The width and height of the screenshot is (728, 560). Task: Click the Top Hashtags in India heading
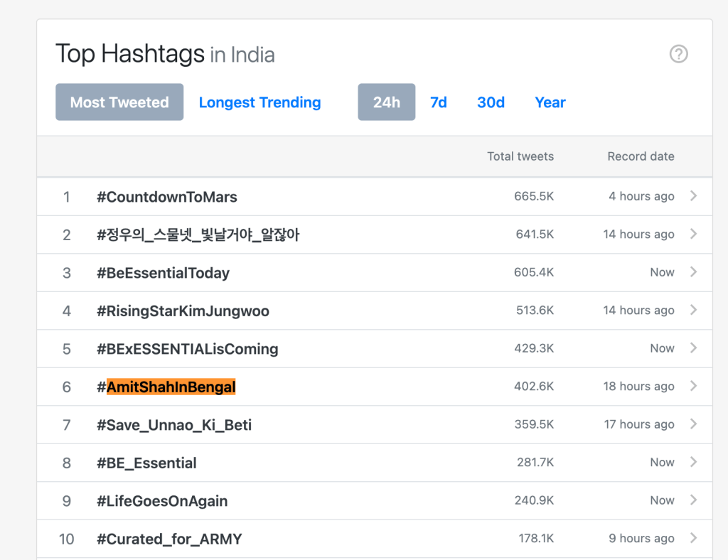[x=165, y=54]
